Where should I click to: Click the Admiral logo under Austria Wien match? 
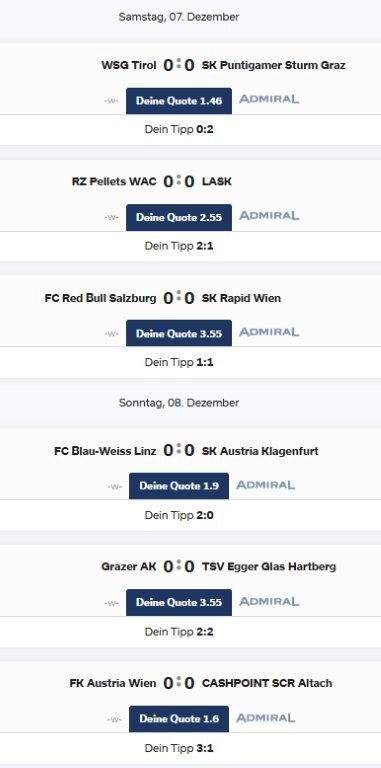pyautogui.click(x=266, y=719)
